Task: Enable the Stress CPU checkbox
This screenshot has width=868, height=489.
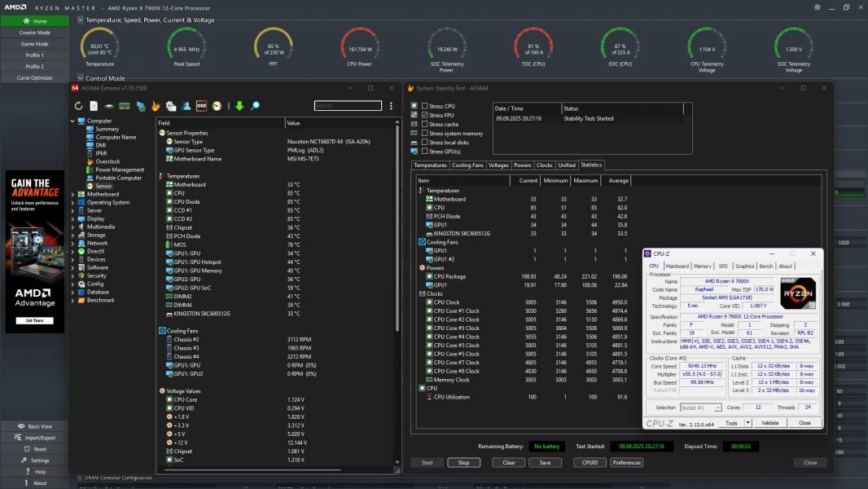Action: pos(425,106)
